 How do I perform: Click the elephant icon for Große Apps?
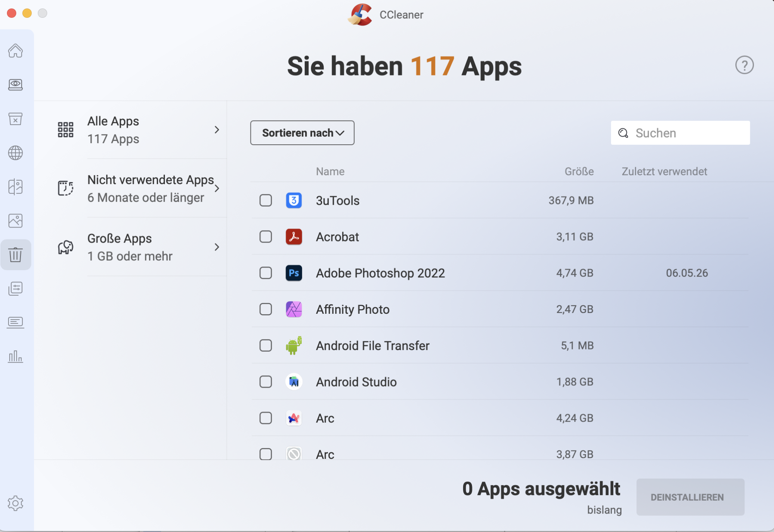pyautogui.click(x=65, y=247)
